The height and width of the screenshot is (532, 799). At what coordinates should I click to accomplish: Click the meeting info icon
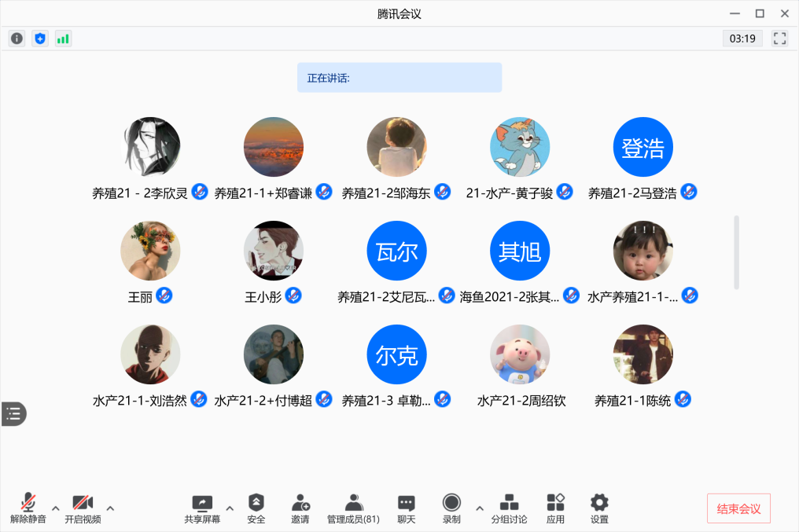coord(17,39)
